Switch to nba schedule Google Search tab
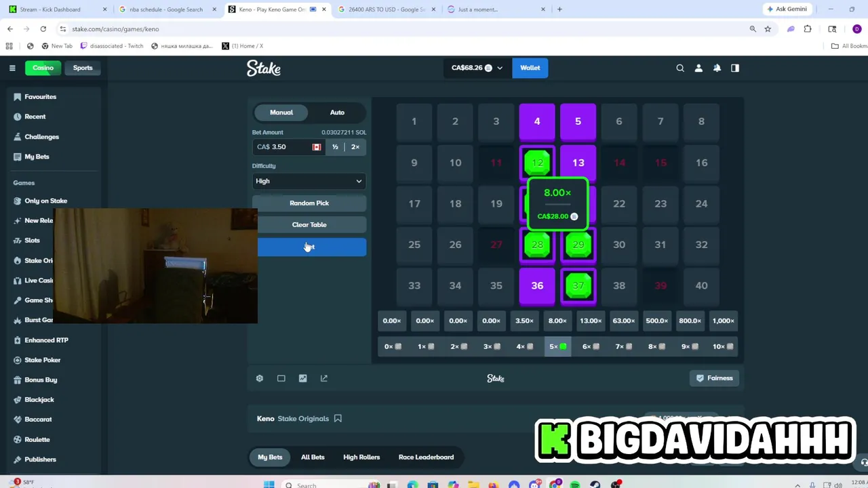Image resolution: width=868 pixels, height=488 pixels. tap(166, 9)
